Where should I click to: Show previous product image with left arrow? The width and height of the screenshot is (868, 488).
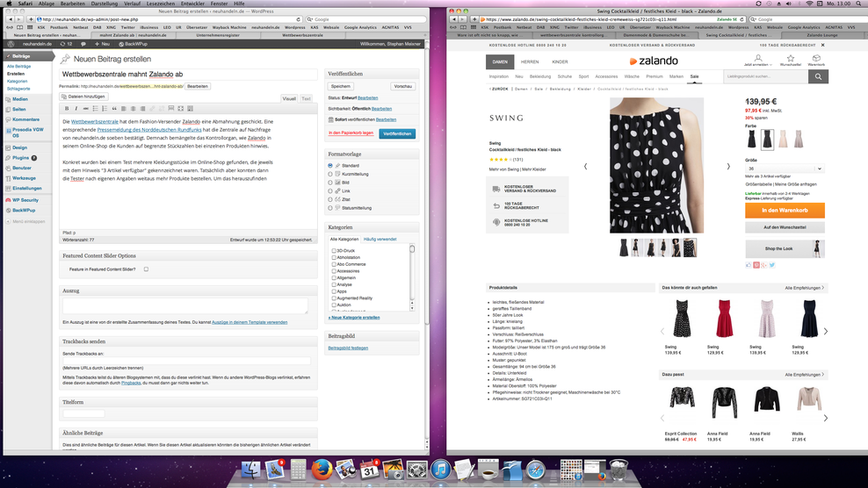(586, 166)
